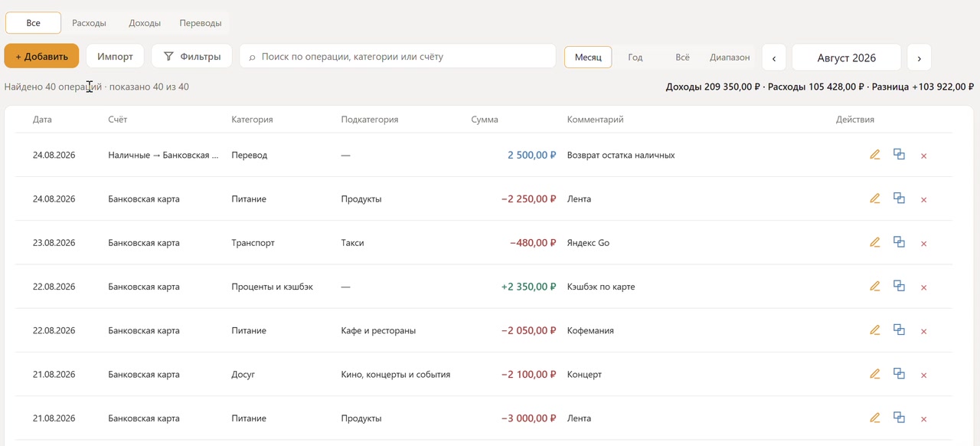
Task: Duplicate the Лента −2 250,00 ₽ operation
Action: click(899, 198)
